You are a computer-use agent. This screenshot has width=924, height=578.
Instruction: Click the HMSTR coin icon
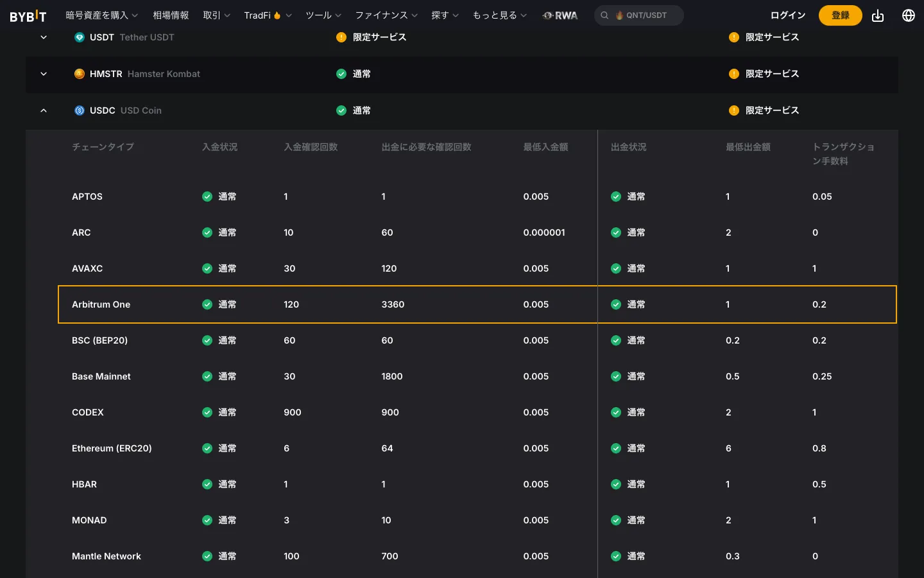pyautogui.click(x=80, y=74)
